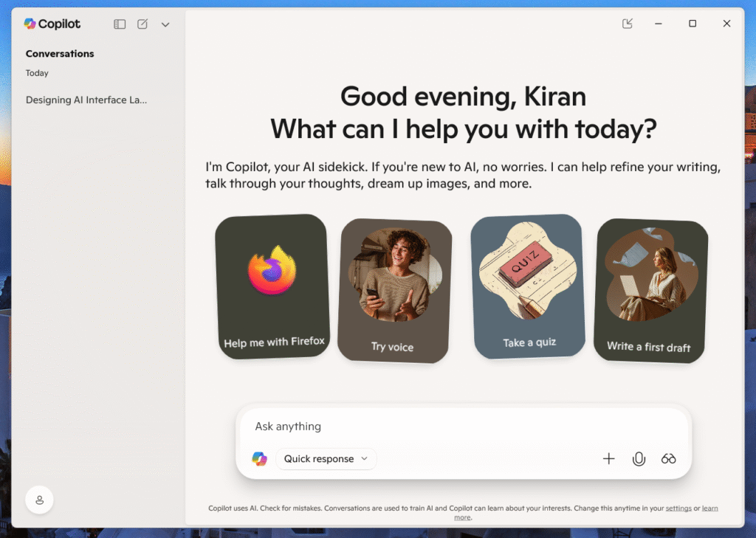Viewport: 756px width, 538px height.
Task: Open the Designing AI Interface conversation
Action: [86, 100]
